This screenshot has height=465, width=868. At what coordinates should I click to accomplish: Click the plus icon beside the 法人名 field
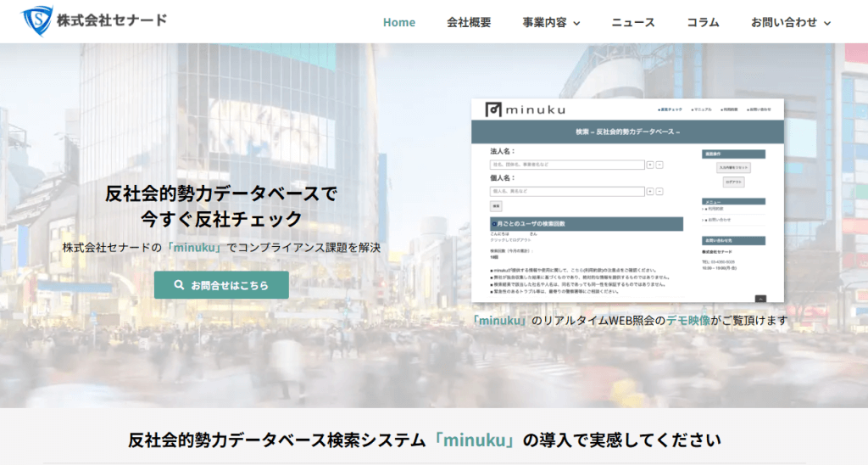(650, 165)
